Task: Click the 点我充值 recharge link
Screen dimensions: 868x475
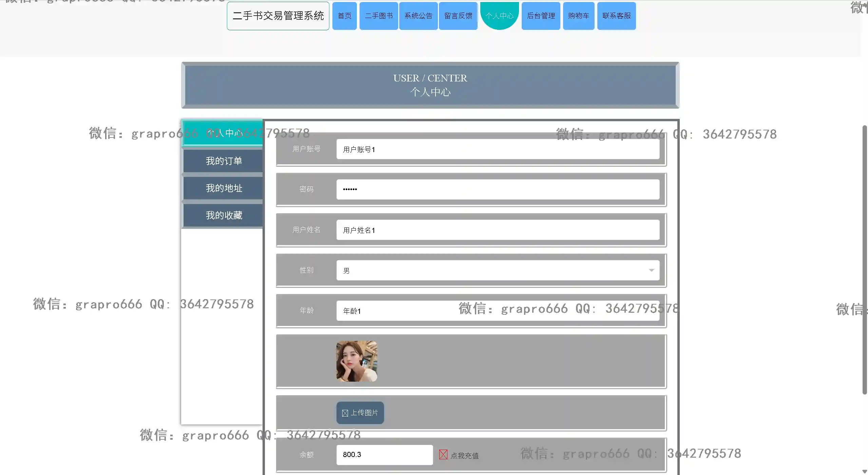Action: tap(464, 455)
